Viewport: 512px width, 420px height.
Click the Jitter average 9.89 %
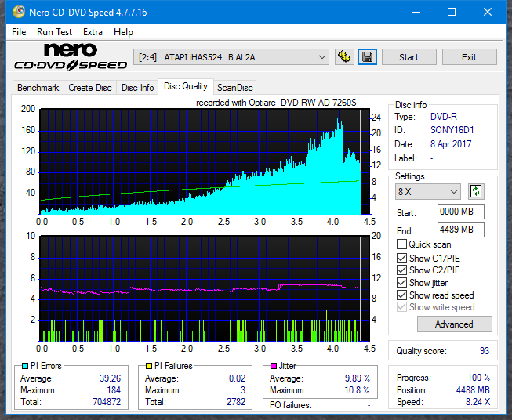[358, 378]
